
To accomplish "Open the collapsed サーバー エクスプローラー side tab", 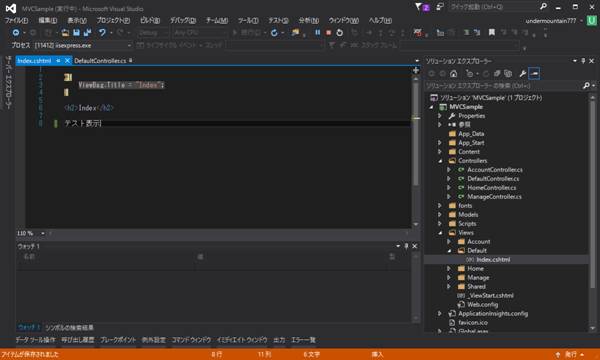I will tap(8, 82).
